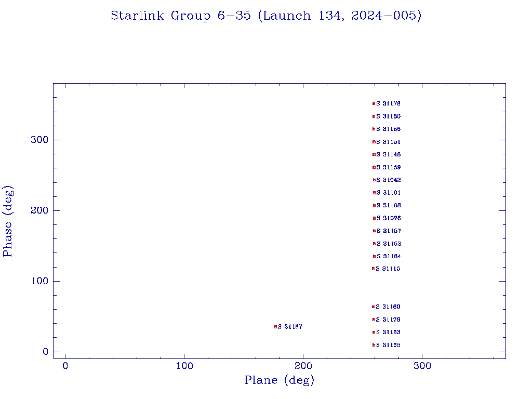The image size is (532, 399).
Task: Click the '300' tick on Plane axis
Action: (422, 366)
